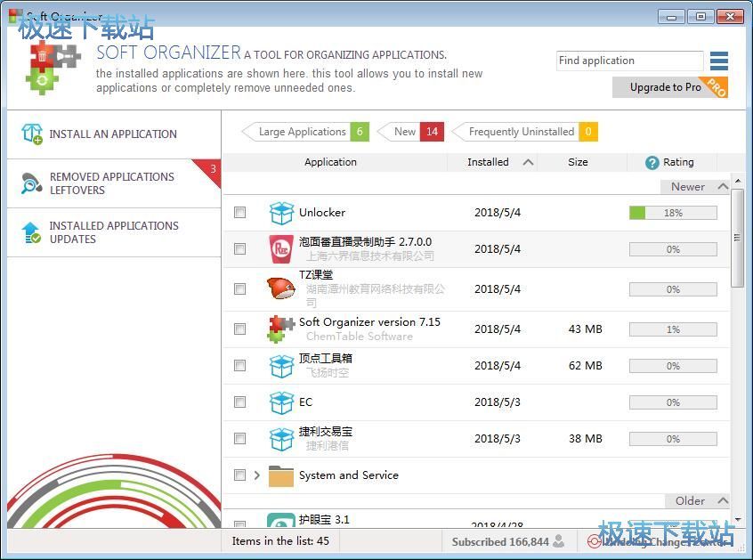Click the subscribers person icon in status bar

click(x=558, y=541)
